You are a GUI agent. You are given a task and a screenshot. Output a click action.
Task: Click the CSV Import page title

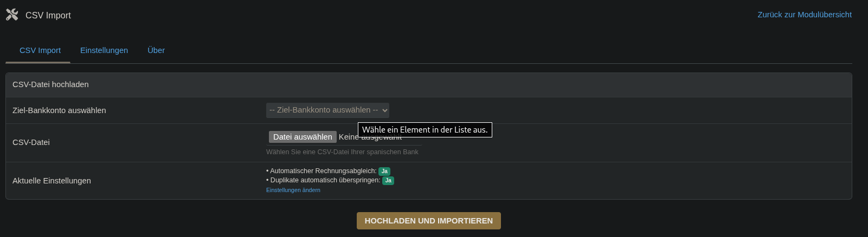[48, 15]
